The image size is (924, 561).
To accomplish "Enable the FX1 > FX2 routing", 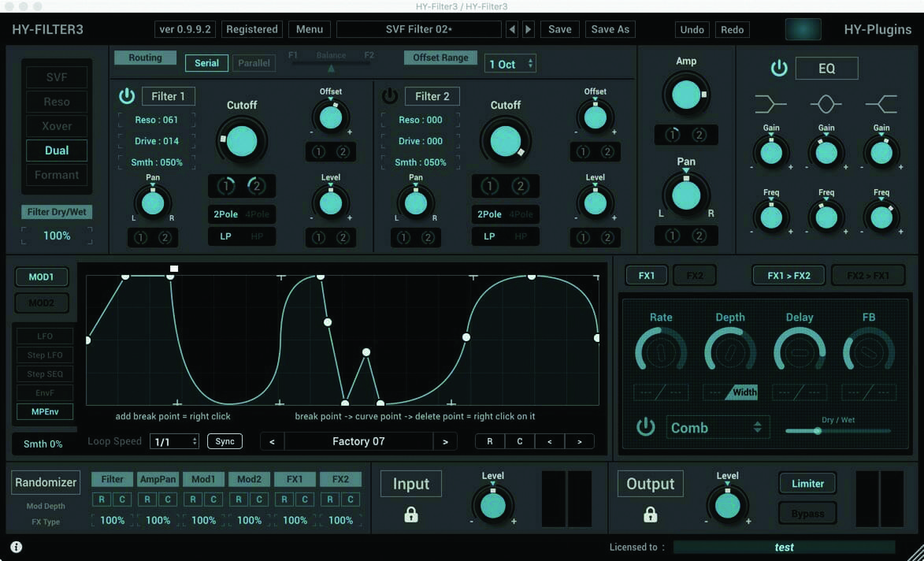I will point(789,275).
